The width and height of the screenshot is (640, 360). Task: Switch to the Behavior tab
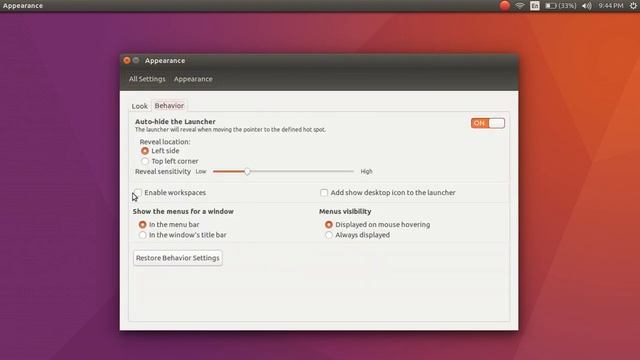pyautogui.click(x=169, y=106)
